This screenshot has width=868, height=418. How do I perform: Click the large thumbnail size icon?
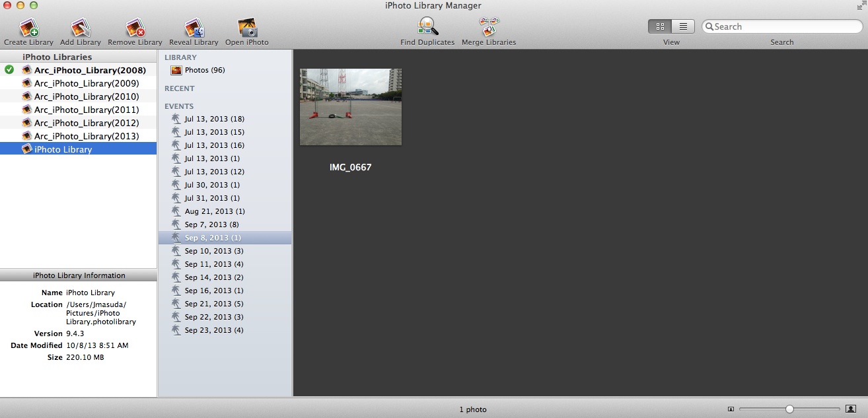tap(851, 409)
